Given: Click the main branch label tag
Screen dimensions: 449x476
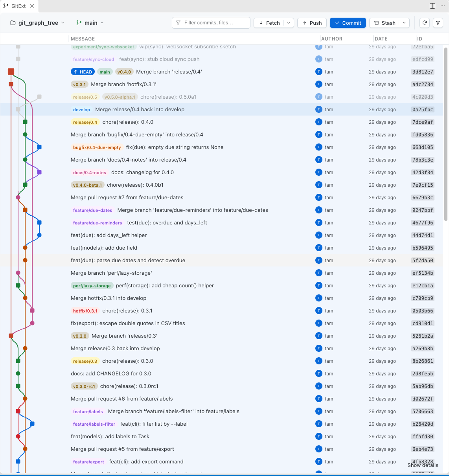Looking at the screenshot, I should 105,72.
